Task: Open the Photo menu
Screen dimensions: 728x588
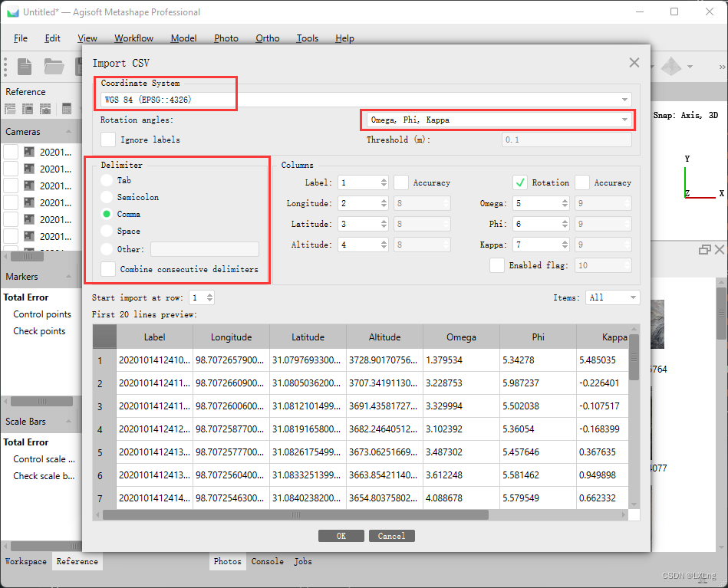Action: click(x=226, y=38)
